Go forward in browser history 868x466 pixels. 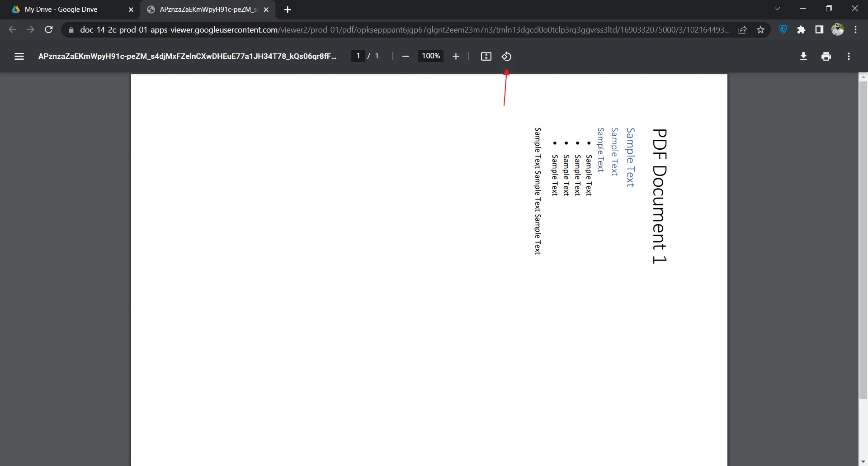[x=30, y=30]
